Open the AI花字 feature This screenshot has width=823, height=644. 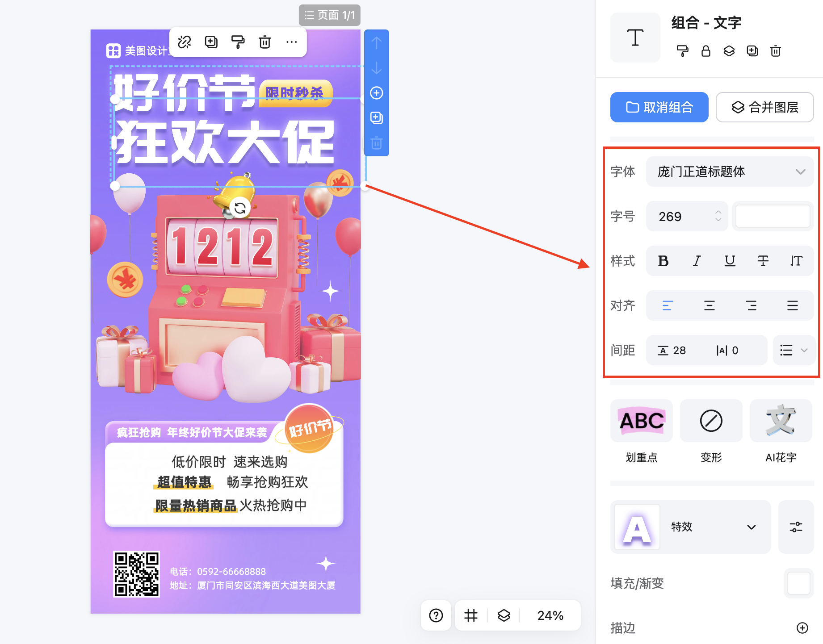pos(780,421)
